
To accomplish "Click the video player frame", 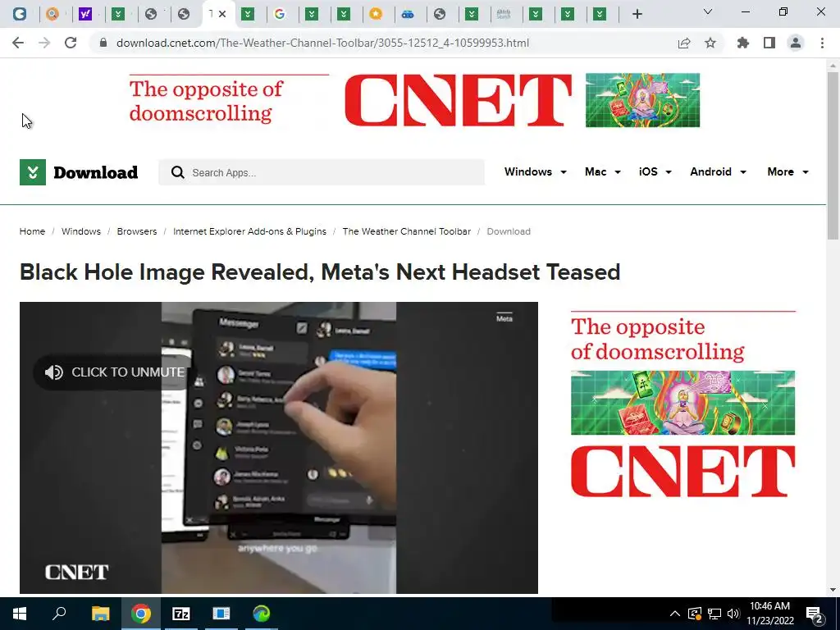I will coord(279,448).
